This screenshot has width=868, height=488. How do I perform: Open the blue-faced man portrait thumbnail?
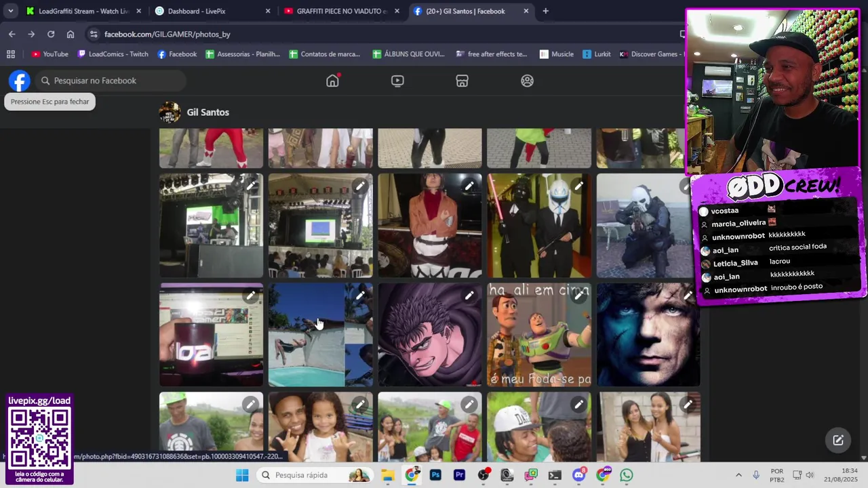[648, 335]
